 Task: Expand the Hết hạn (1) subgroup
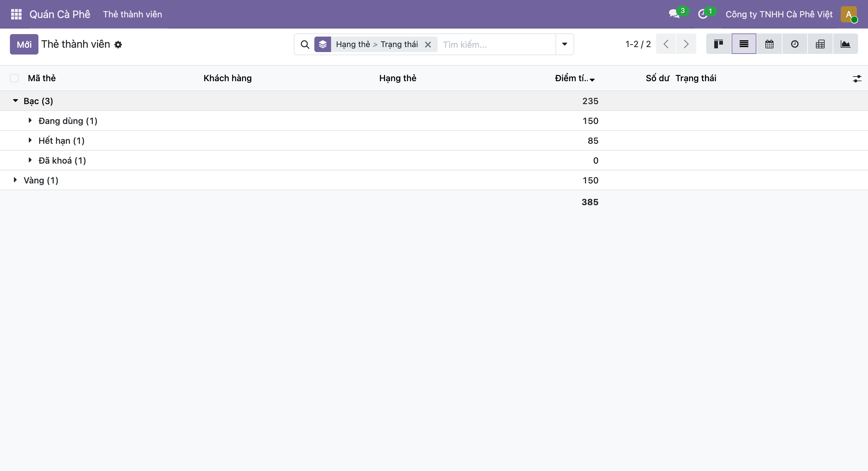(30, 140)
